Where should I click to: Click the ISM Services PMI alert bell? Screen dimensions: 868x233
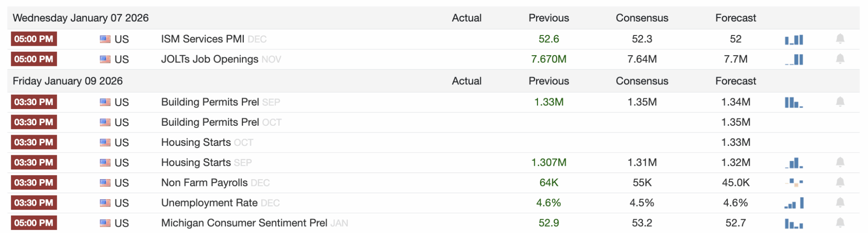tap(840, 39)
